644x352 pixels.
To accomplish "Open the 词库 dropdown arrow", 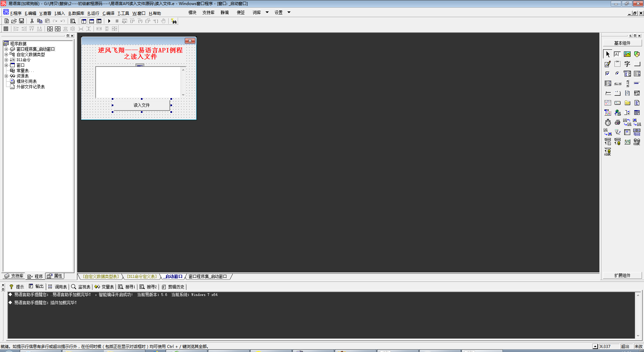I will (267, 12).
